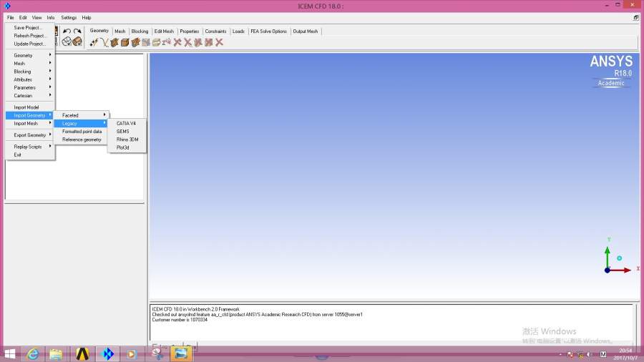Expand the Parameters submenu

tap(30, 87)
